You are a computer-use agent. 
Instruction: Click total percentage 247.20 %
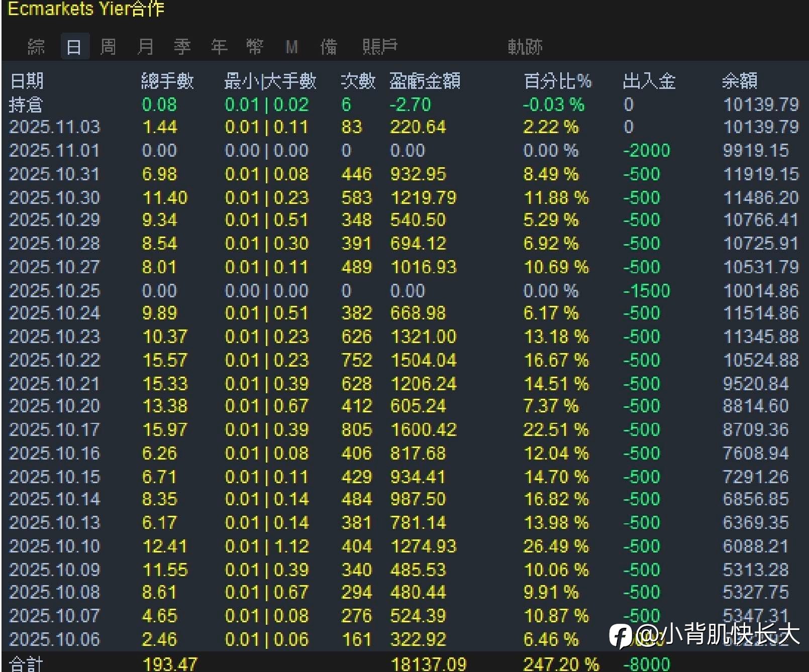(561, 664)
